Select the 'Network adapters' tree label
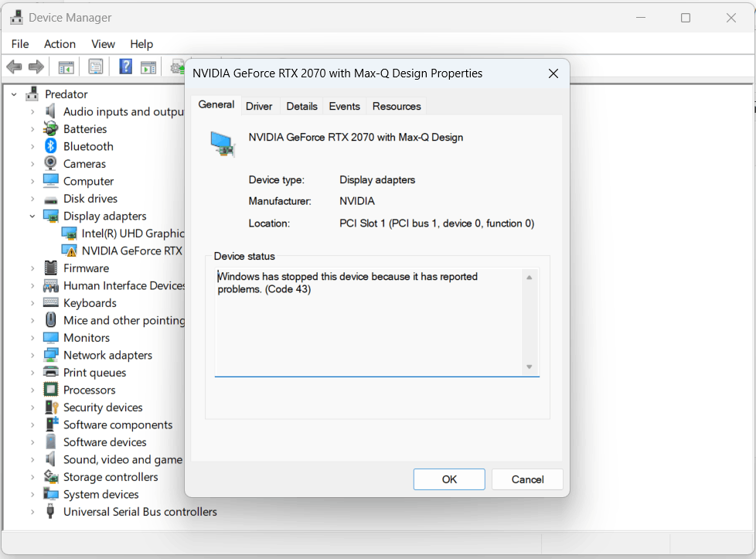This screenshot has width=756, height=559. click(x=107, y=355)
